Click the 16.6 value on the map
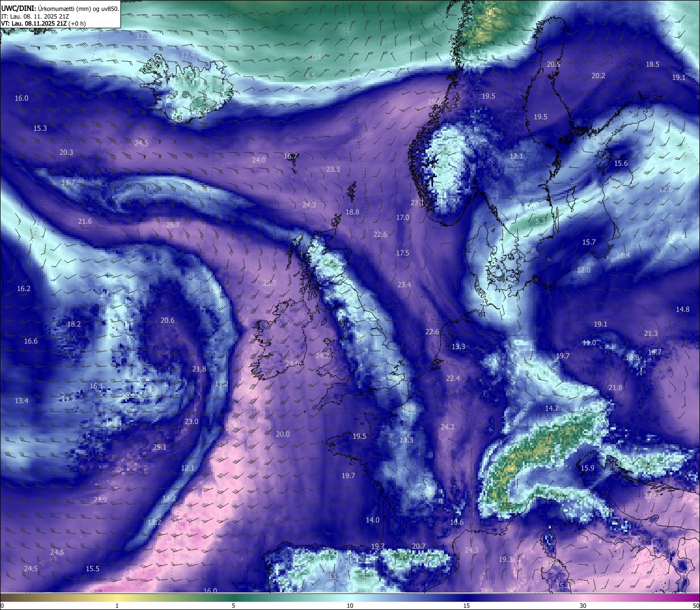 (x=31, y=341)
